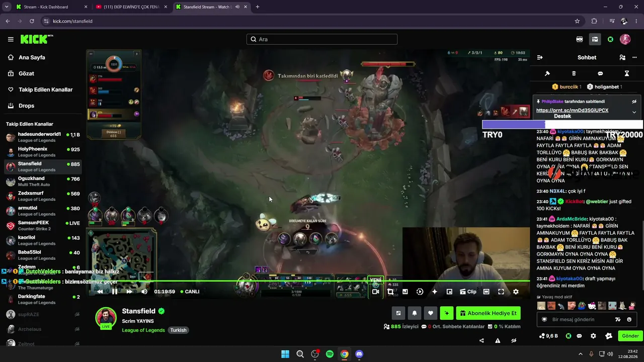Click the chat bubble moderation icon
This screenshot has height=362, width=644.
click(600, 73)
